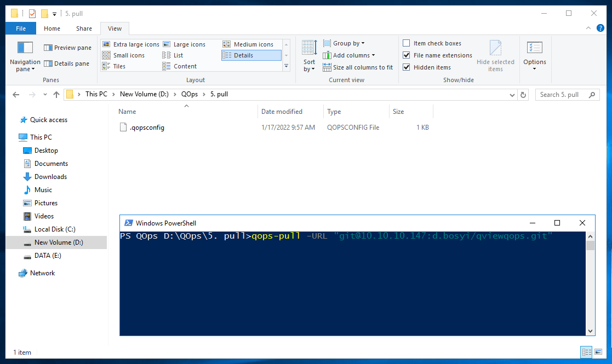Toggle the Details pane

pos(66,63)
